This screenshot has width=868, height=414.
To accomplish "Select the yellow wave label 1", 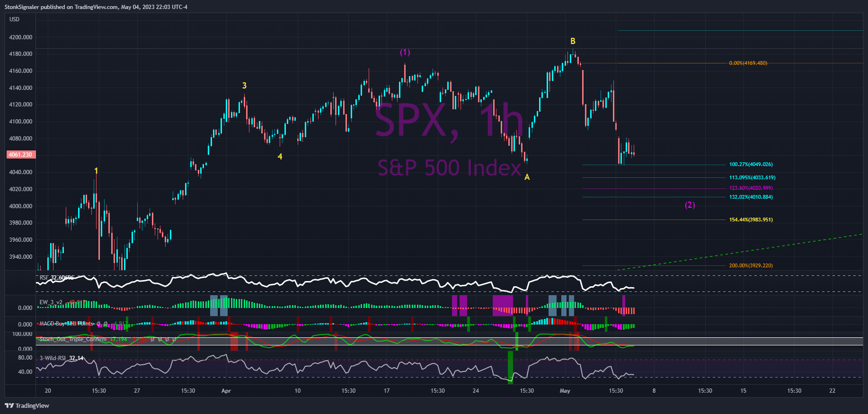I will [96, 171].
